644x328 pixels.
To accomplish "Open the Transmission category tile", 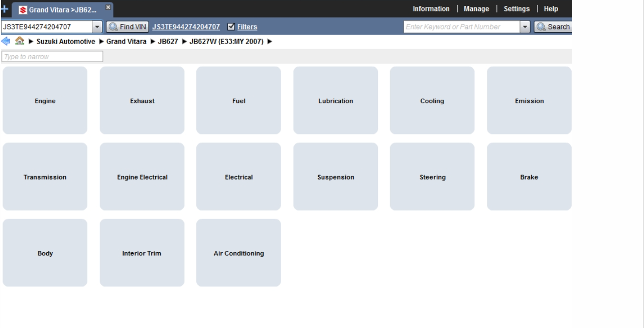I will 45,177.
